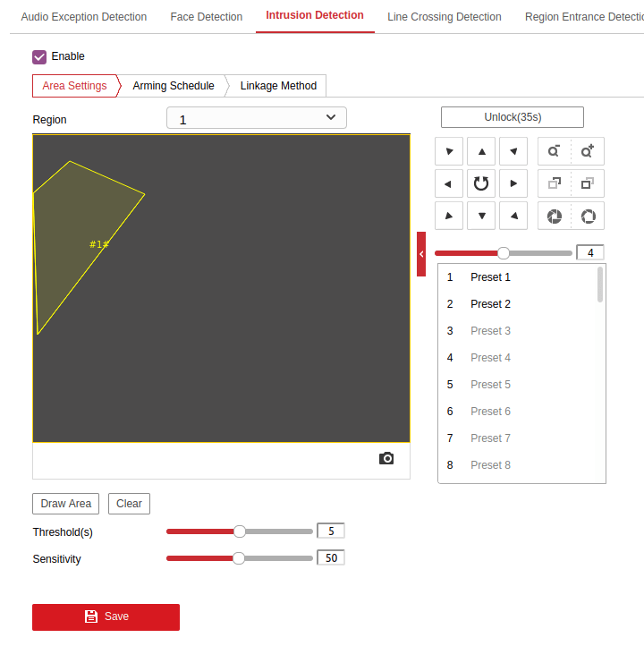This screenshot has height=663, width=644.
Task: Go to Arming Schedule step
Action: (x=174, y=86)
